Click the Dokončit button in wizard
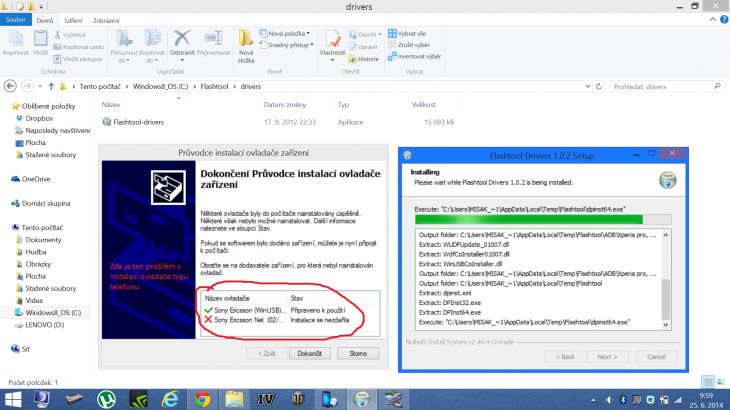Screen dimensions: 730x410 coord(310,354)
